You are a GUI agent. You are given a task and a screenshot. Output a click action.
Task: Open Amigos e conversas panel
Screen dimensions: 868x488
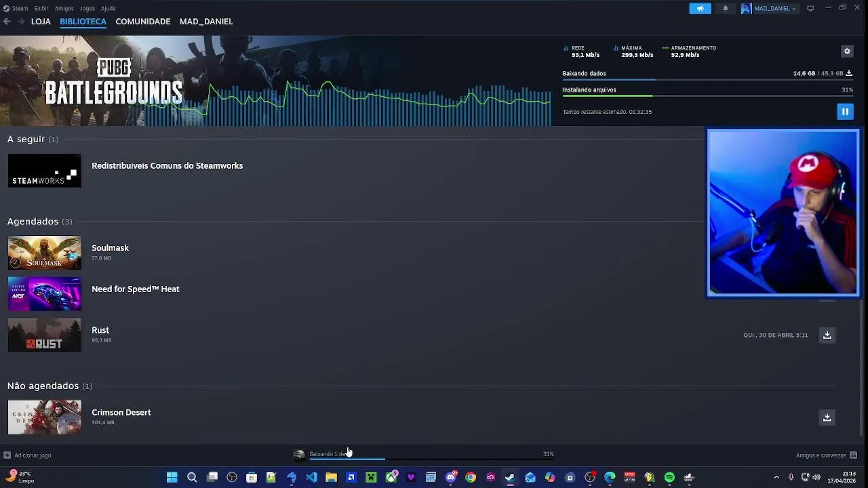826,455
